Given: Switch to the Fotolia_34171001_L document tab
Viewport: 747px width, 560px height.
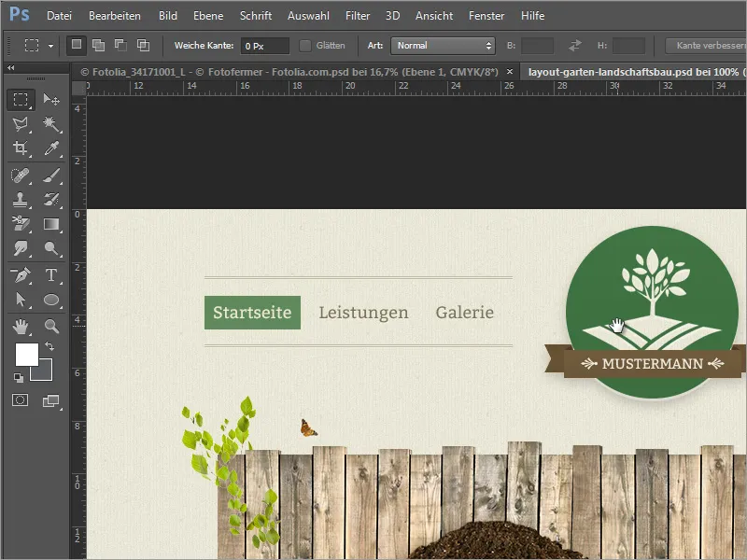Looking at the screenshot, I should (289, 72).
